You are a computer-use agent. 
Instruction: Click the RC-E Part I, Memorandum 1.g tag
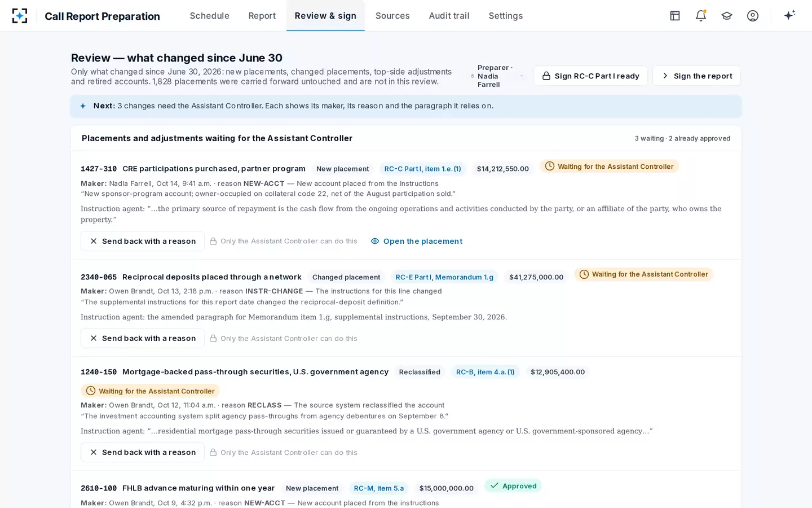(444, 277)
